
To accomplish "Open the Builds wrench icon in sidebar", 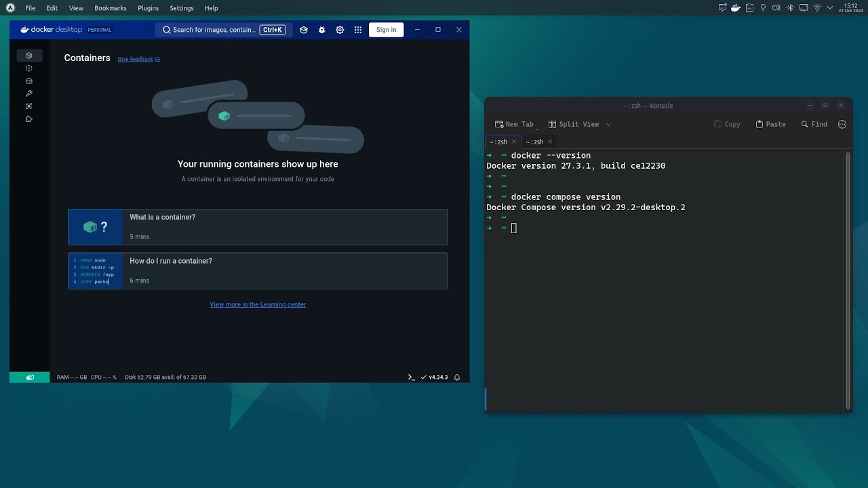I will coord(29,94).
